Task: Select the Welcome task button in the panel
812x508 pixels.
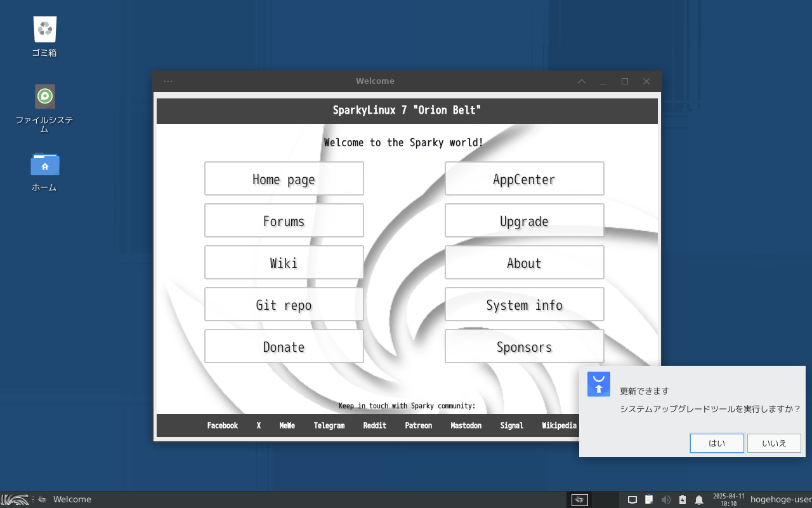Action: [x=65, y=500]
